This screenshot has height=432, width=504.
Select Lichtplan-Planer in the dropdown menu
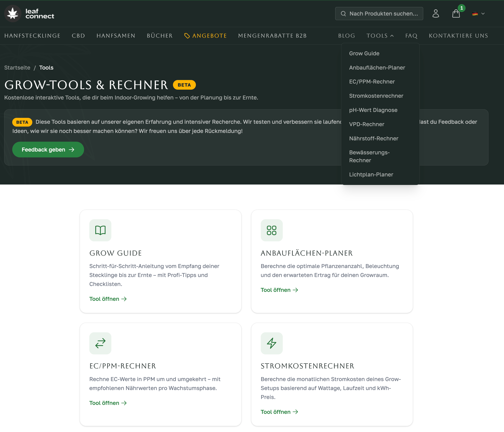pos(371,174)
